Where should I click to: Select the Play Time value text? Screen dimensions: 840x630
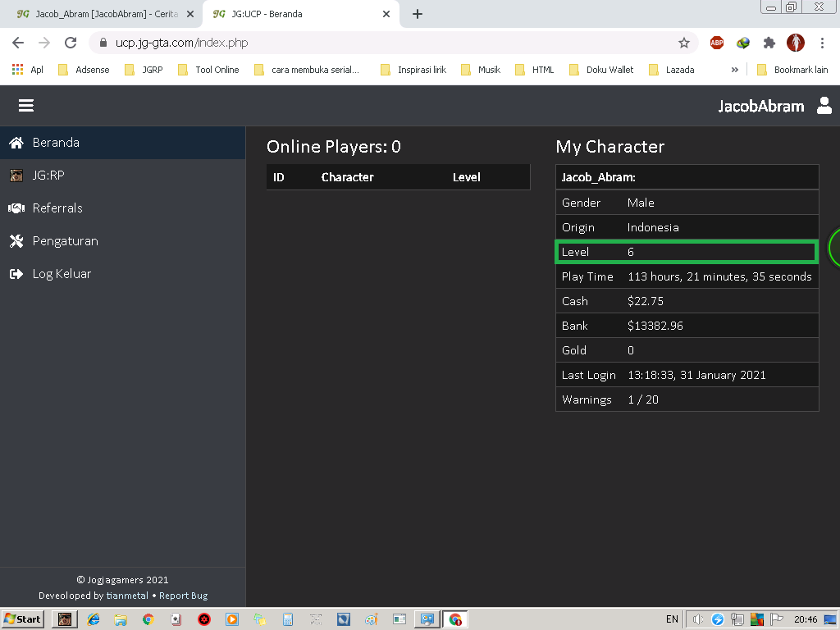click(719, 276)
